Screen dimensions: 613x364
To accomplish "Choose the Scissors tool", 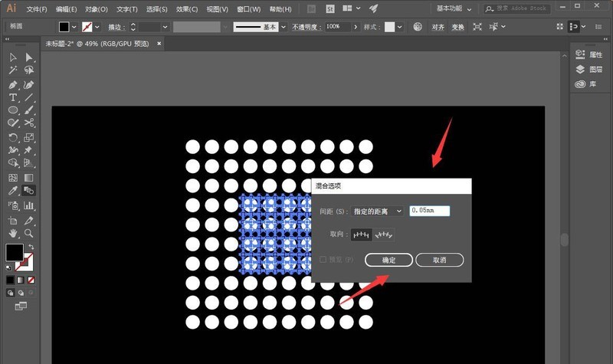I will click(28, 123).
